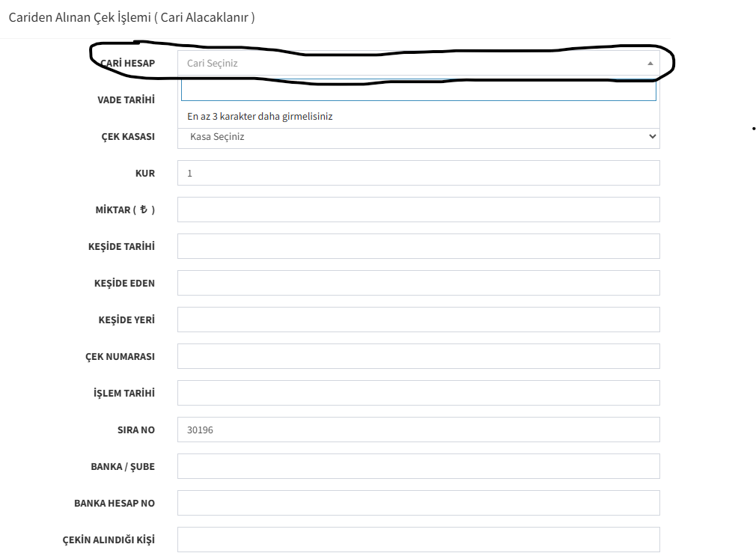Screen dimensions: 756x556
Task: Click the 'En az 3 karakter' hint message
Action: (260, 117)
